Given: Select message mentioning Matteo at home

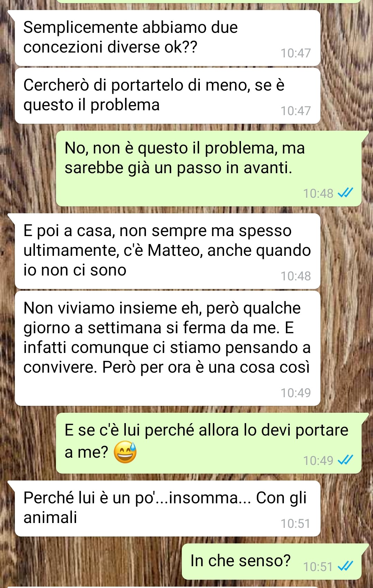Looking at the screenshot, I should point(167,251).
